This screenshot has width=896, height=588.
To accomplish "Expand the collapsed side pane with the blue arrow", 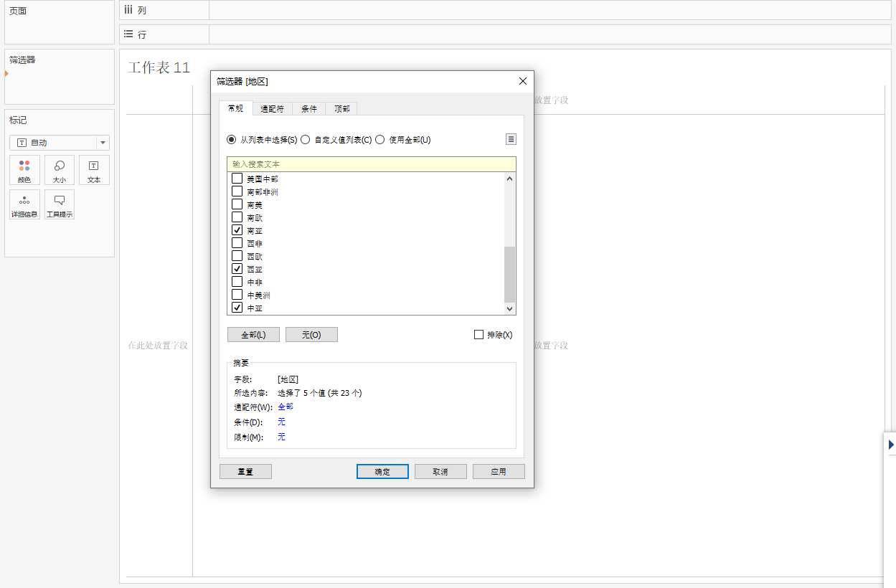I will click(x=890, y=445).
